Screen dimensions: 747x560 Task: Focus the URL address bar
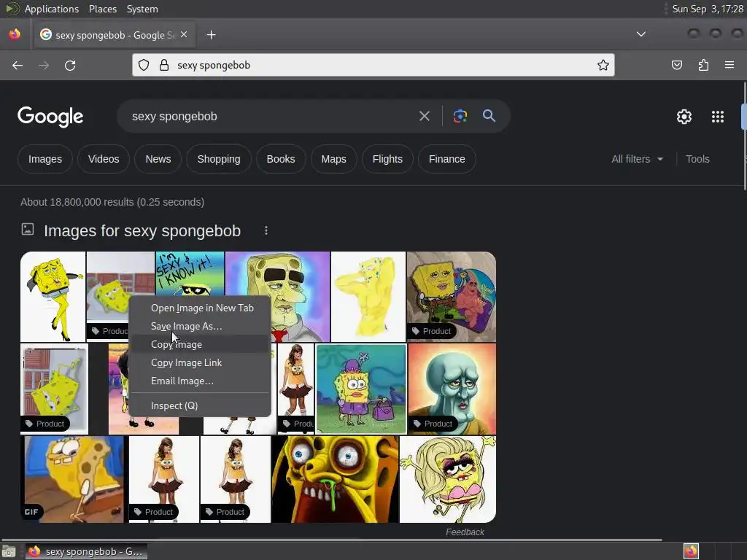[x=373, y=65]
